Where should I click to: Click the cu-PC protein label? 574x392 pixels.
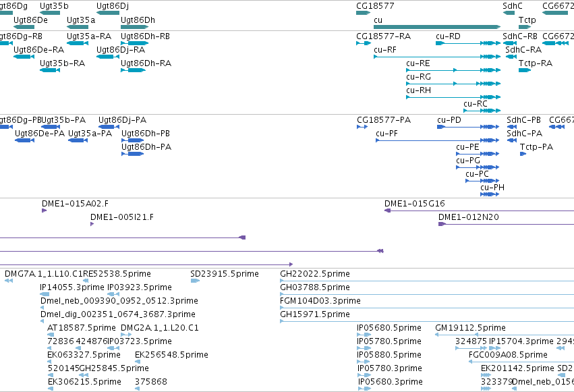coord(478,174)
